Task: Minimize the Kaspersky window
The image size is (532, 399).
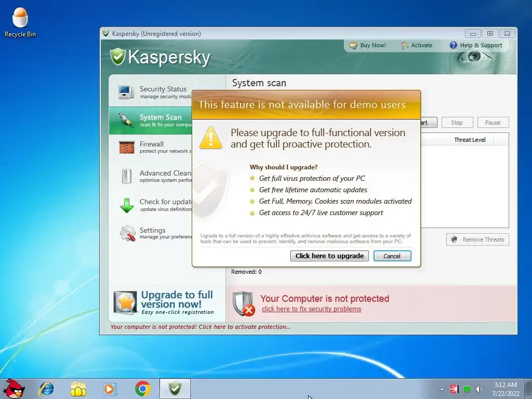Action: (x=473, y=34)
